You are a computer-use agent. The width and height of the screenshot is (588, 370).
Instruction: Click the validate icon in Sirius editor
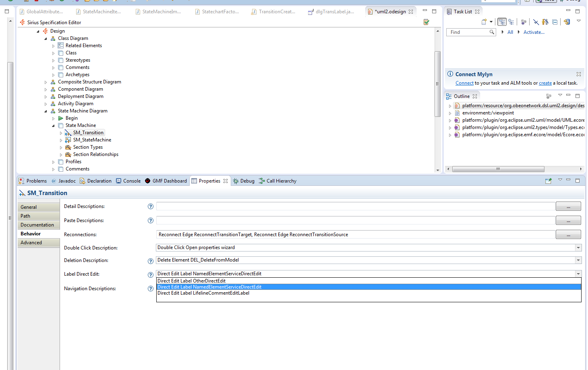tap(426, 22)
